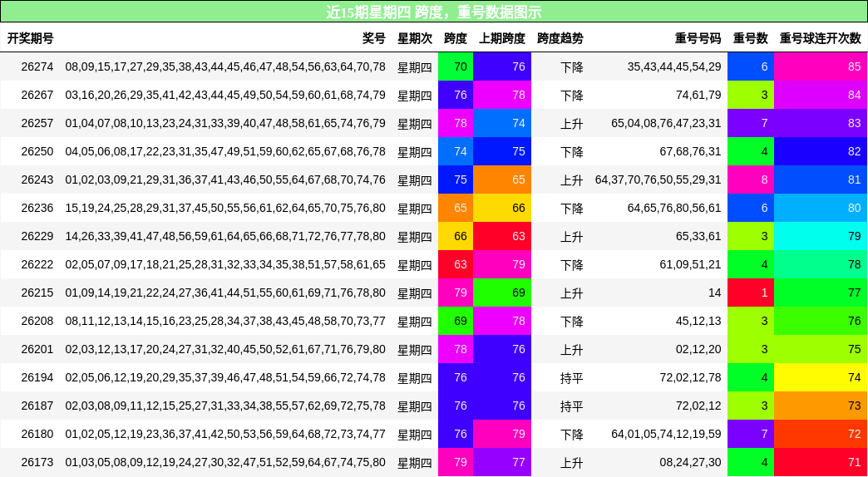Select draw period 26187
The image size is (868, 477).
click(37, 406)
